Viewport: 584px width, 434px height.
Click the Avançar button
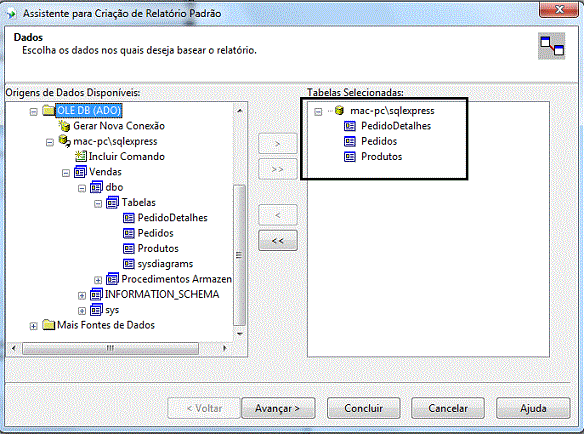coord(278,408)
